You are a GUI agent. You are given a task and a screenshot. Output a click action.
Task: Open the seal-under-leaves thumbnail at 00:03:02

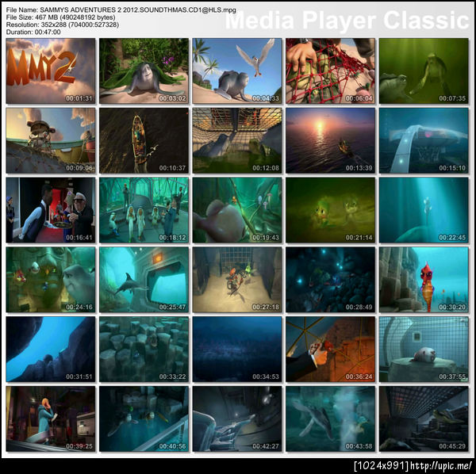[144, 71]
